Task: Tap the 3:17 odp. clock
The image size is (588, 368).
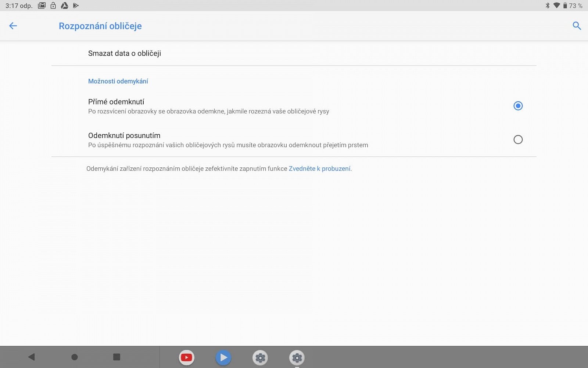Action: pos(19,6)
